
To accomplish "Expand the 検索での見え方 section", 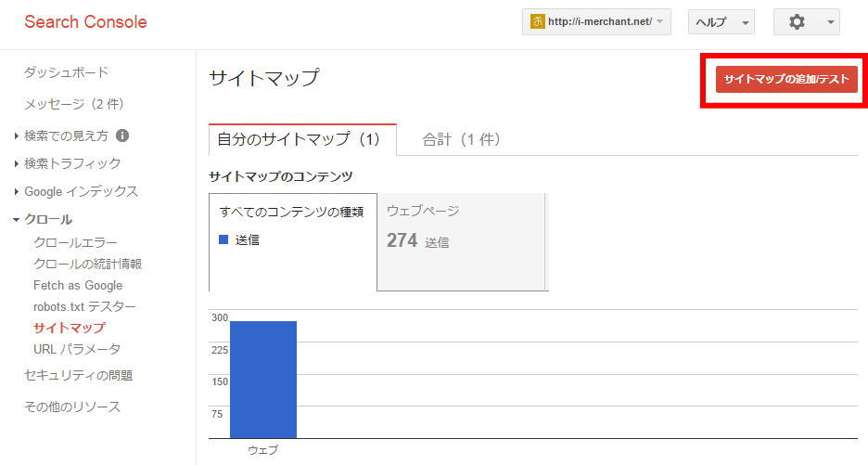I will (x=65, y=136).
